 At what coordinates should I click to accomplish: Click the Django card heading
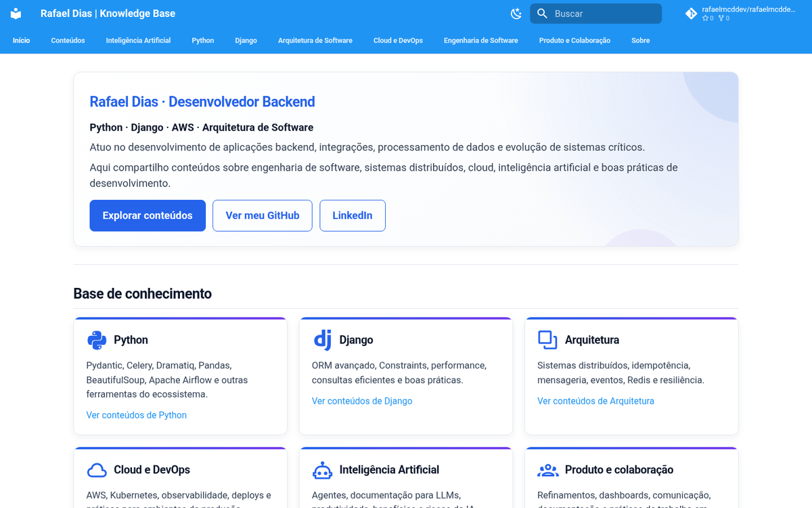[x=356, y=340]
